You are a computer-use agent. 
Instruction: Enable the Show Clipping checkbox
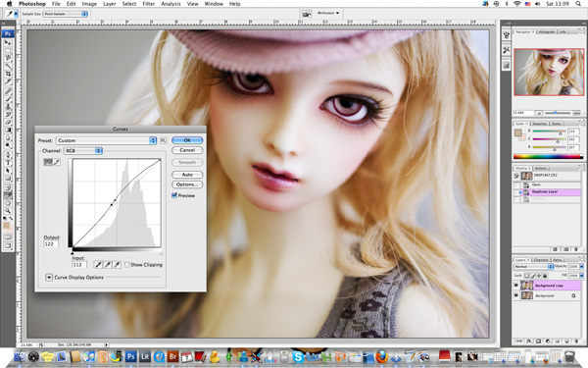tap(126, 265)
